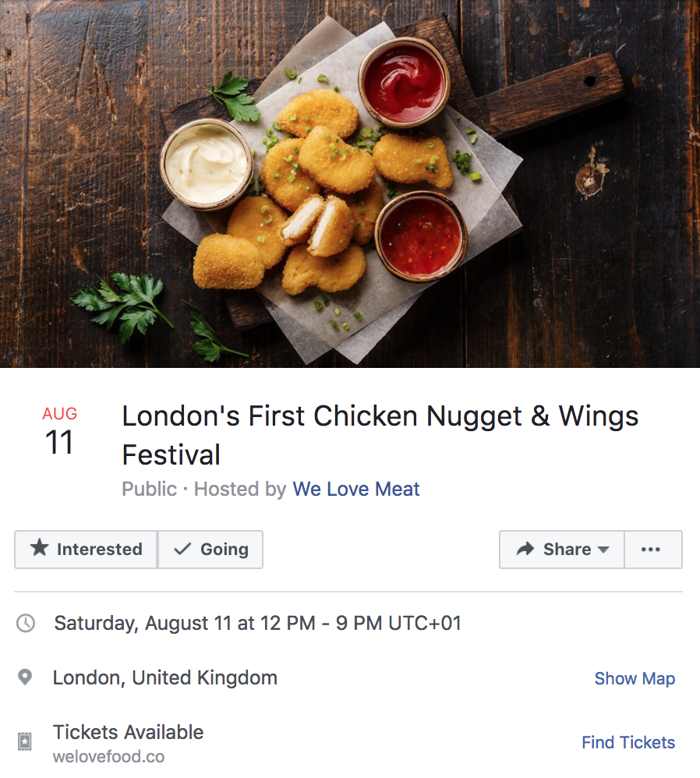This screenshot has height=778, width=700.
Task: Open the We Love Meat host page
Action: pyautogui.click(x=356, y=489)
